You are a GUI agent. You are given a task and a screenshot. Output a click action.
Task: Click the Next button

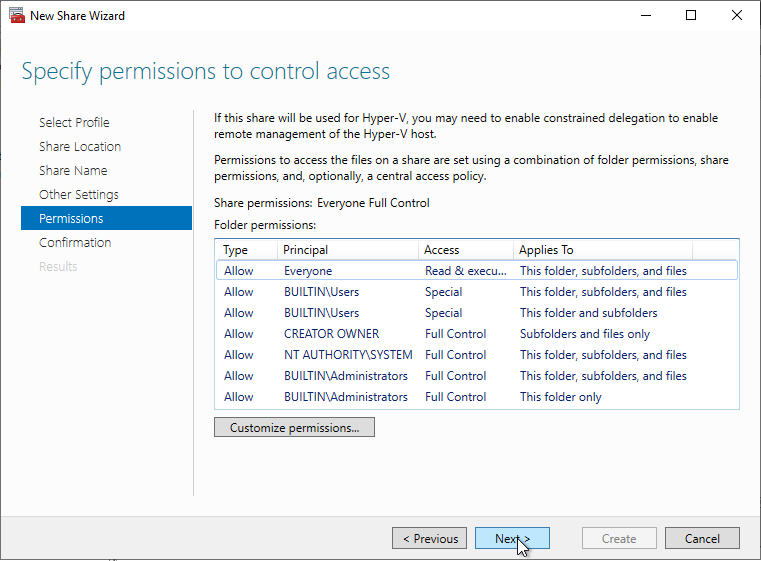point(512,538)
